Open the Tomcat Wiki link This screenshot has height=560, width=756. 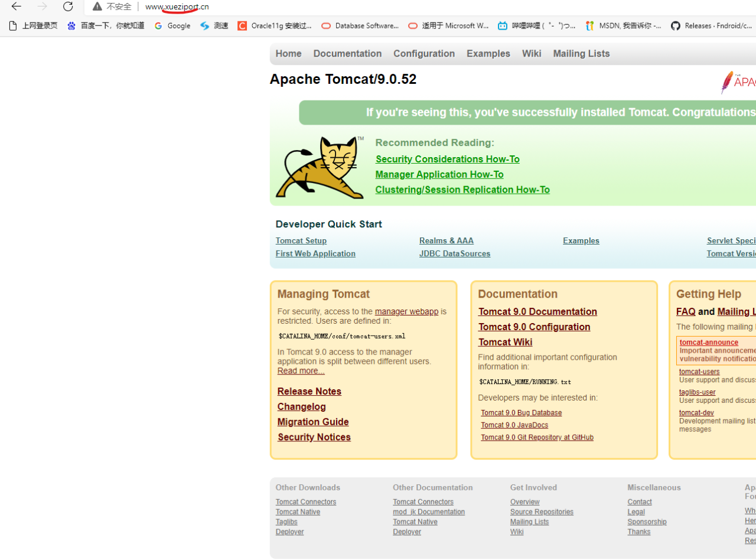tap(505, 342)
